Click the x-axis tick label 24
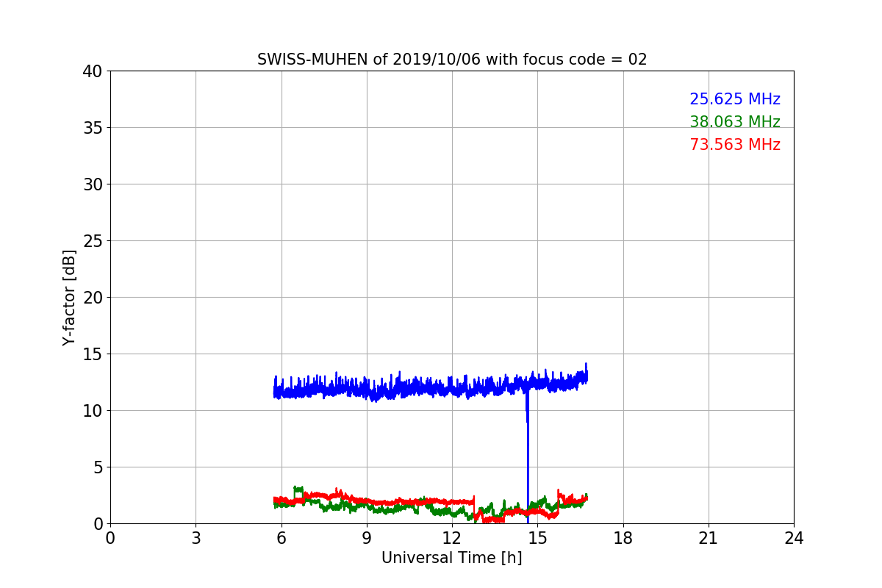The image size is (882, 588). tap(794, 538)
